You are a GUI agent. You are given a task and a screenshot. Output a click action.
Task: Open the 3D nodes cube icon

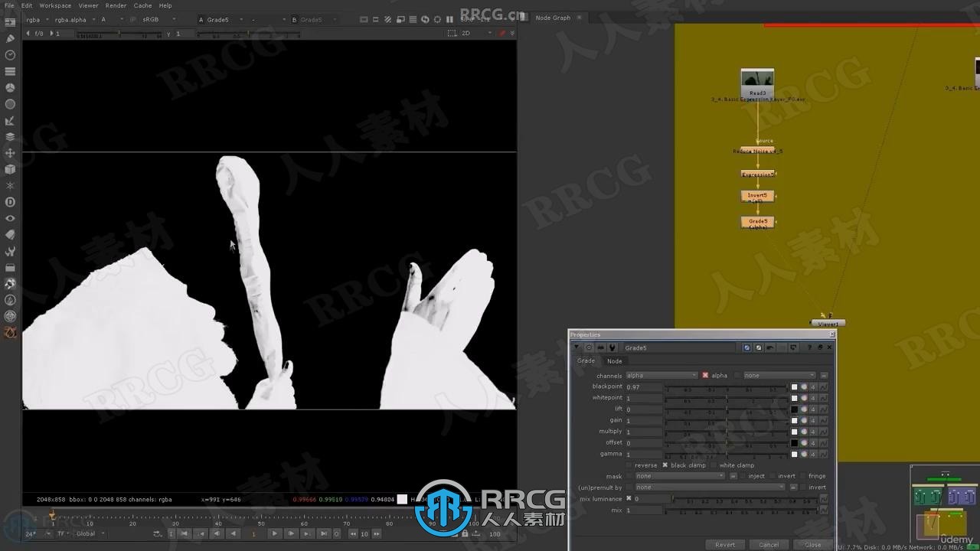click(10, 169)
